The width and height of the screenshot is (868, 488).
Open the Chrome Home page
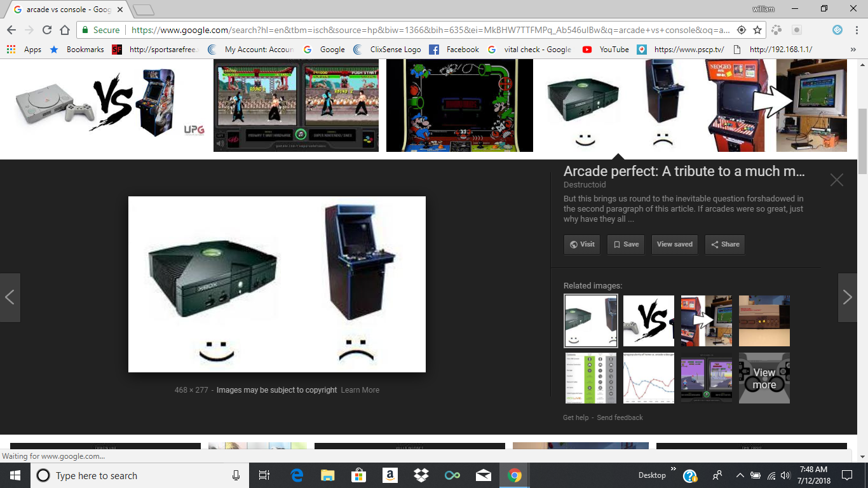click(x=64, y=30)
